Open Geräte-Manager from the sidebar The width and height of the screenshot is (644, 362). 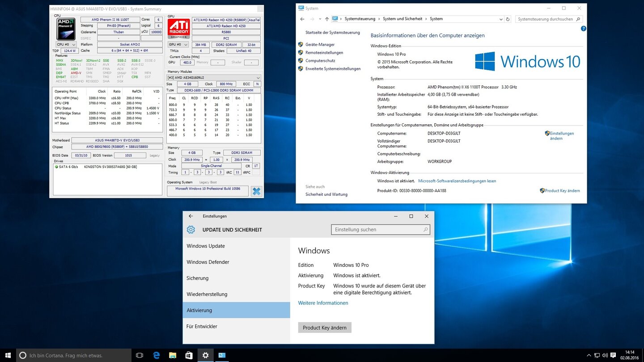[320, 45]
